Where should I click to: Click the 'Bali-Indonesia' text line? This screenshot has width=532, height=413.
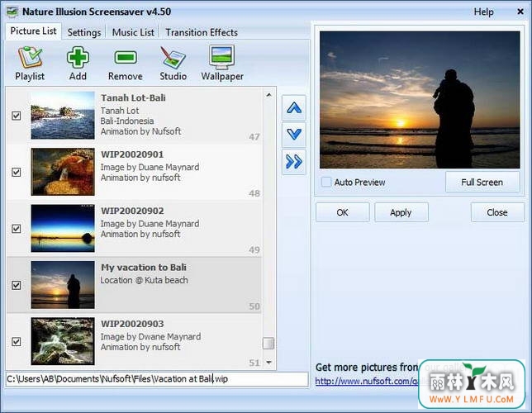point(127,121)
